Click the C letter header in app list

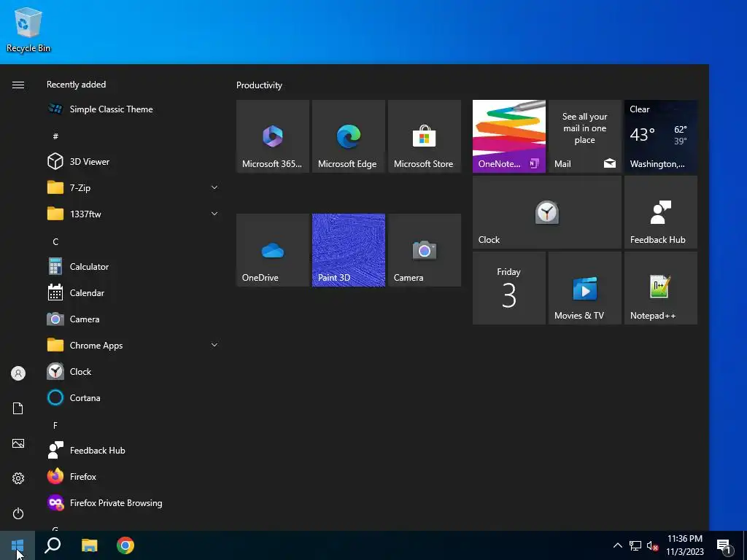[55, 242]
